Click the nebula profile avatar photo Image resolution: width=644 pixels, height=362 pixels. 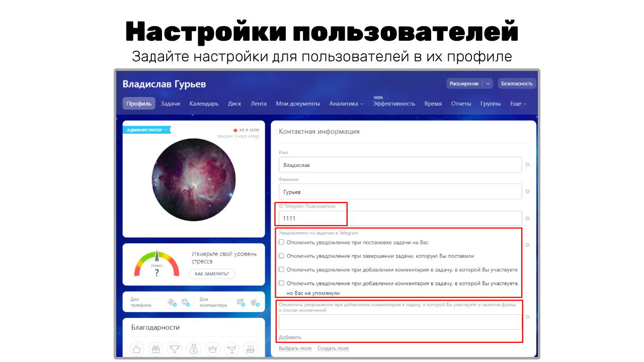[194, 180]
